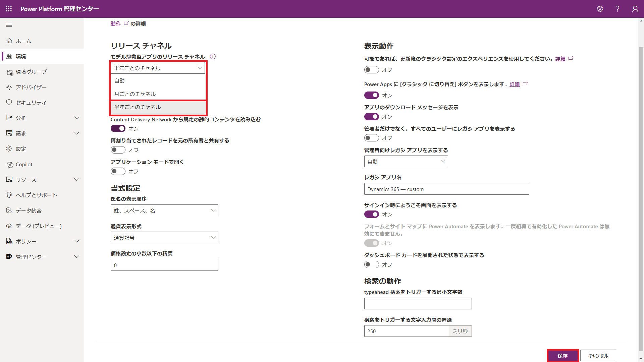Click the 分析 chart icon
Viewport: 644px width, 362px height.
click(9, 118)
